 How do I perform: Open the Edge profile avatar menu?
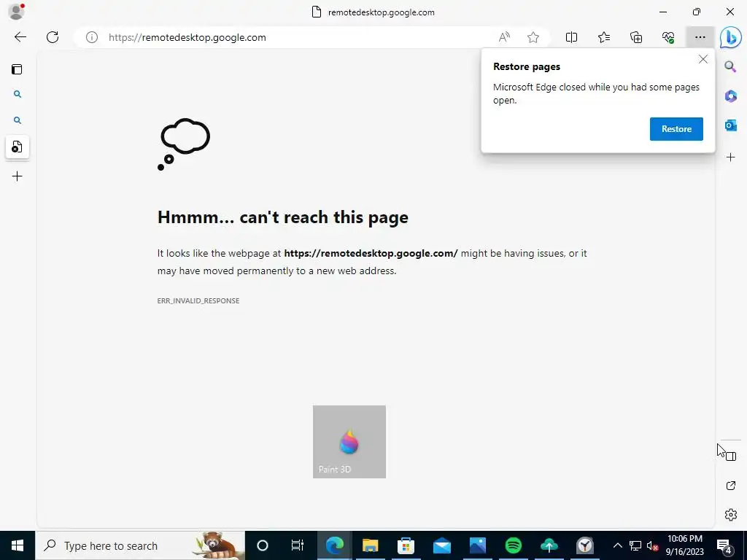(16, 12)
